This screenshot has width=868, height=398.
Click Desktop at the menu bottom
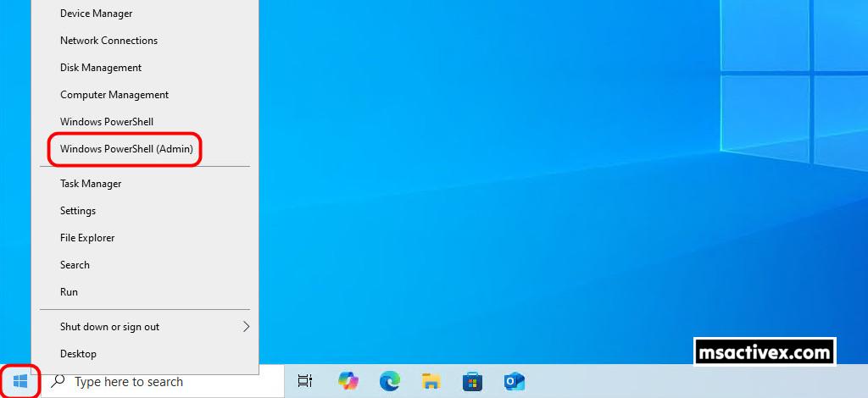point(78,354)
